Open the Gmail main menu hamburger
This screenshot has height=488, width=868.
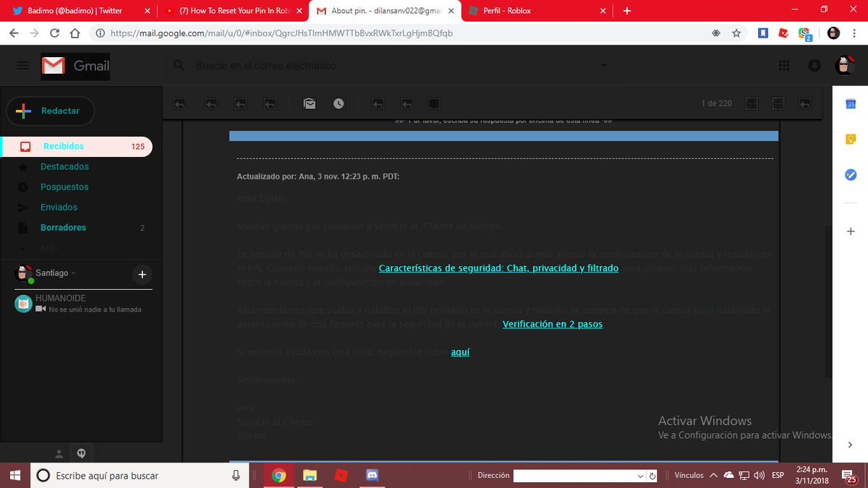click(22, 66)
